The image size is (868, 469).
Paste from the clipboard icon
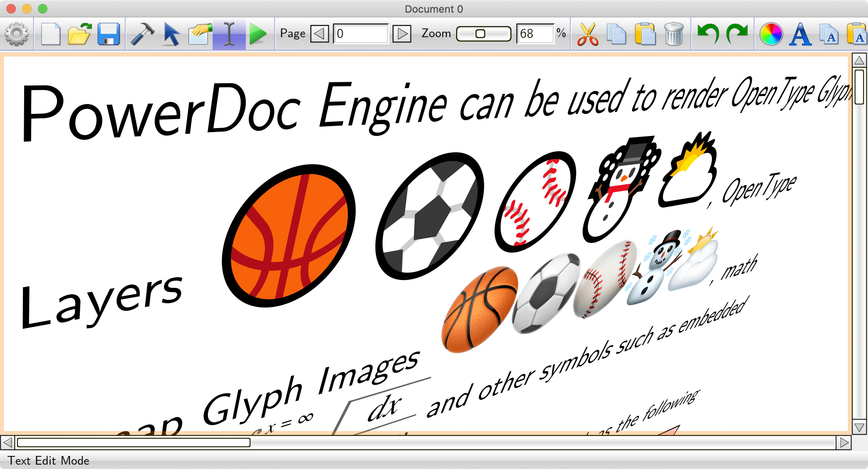point(645,34)
